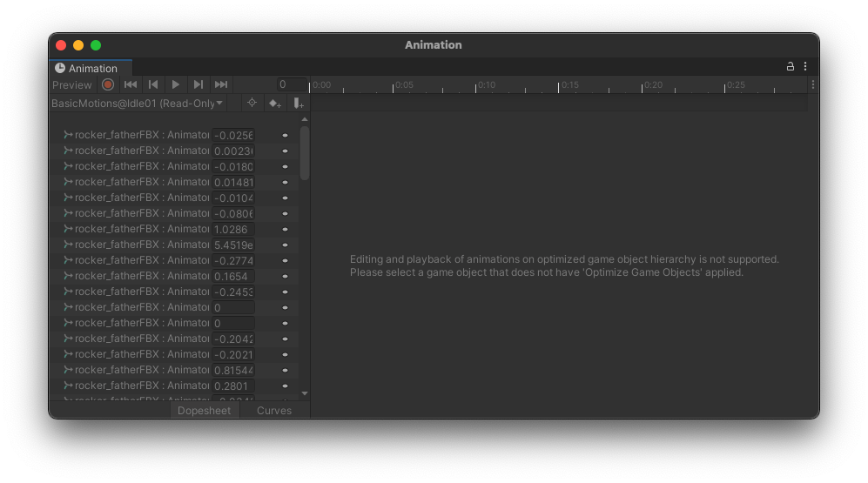Viewport: 868px width, 483px height.
Task: Open the key dot menu for the 0.2801 row
Action: click(285, 386)
